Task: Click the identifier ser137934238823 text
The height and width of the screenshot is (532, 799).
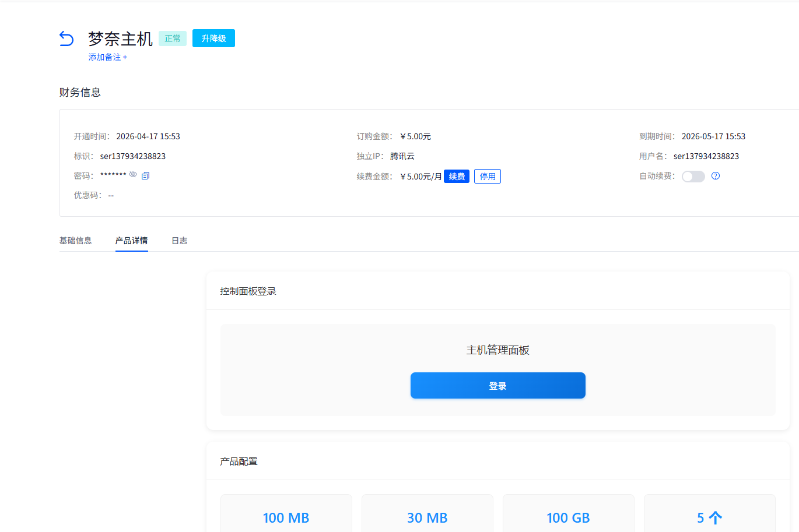Action: point(132,156)
